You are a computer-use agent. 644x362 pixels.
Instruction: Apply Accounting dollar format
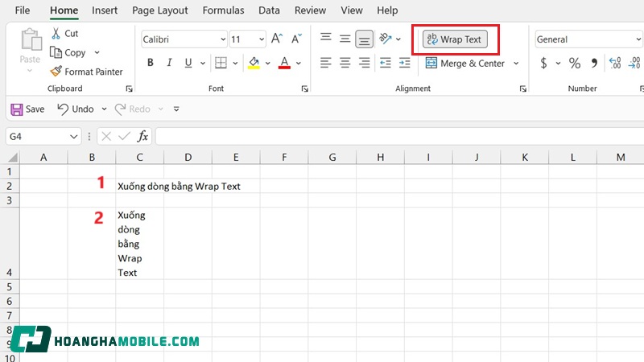pyautogui.click(x=544, y=63)
